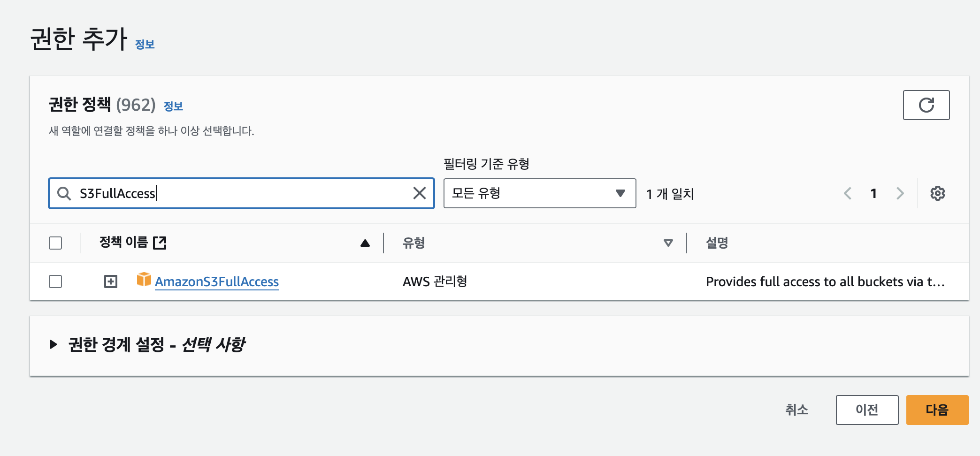This screenshot has width=980, height=456.
Task: Sort by policy name ascending arrow
Action: pyautogui.click(x=365, y=243)
